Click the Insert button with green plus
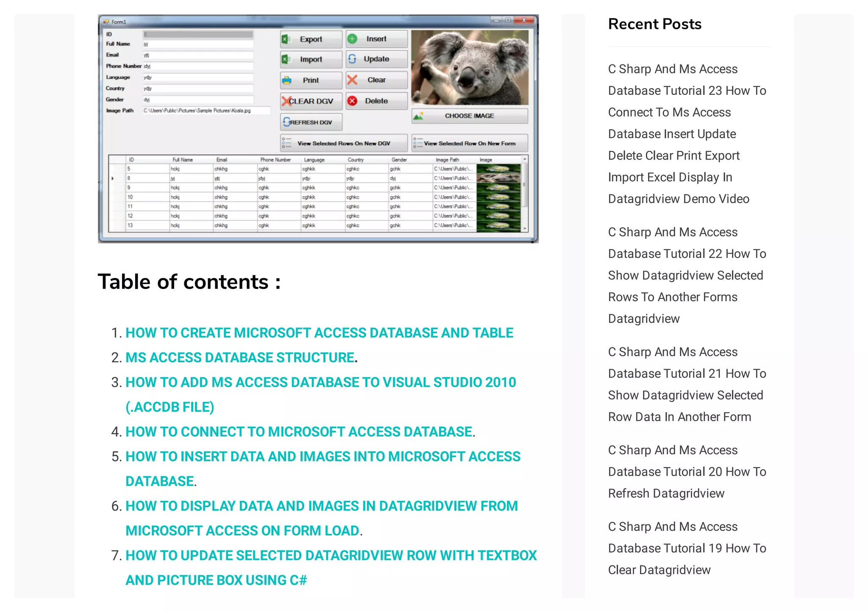 (x=376, y=39)
